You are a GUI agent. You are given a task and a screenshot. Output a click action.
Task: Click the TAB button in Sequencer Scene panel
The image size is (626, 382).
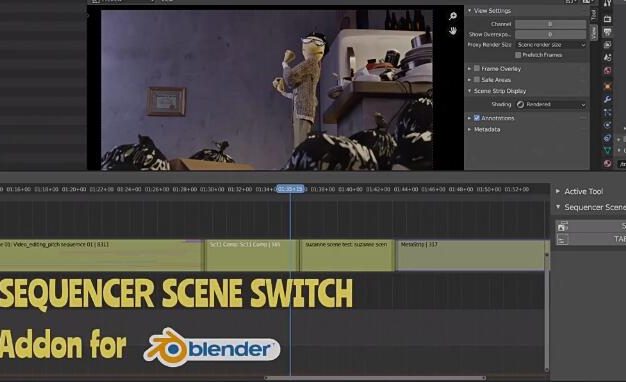point(590,239)
